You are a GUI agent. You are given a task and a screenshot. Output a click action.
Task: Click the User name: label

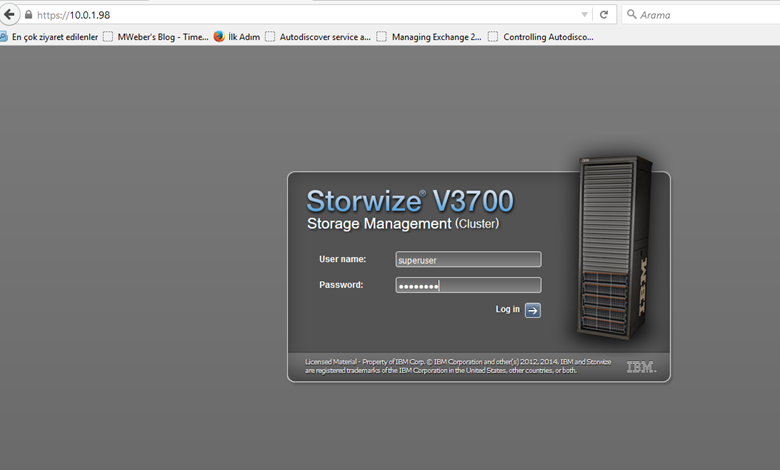coord(342,259)
